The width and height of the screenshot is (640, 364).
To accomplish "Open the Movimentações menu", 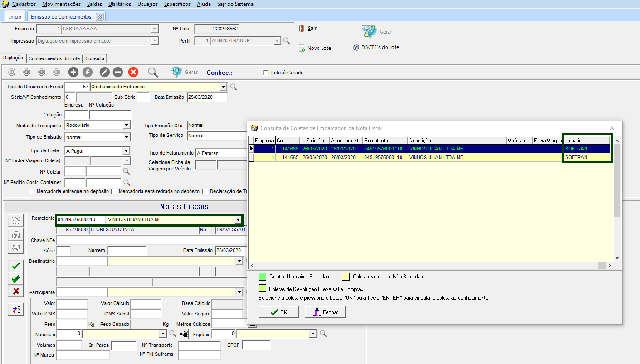I will [61, 4].
